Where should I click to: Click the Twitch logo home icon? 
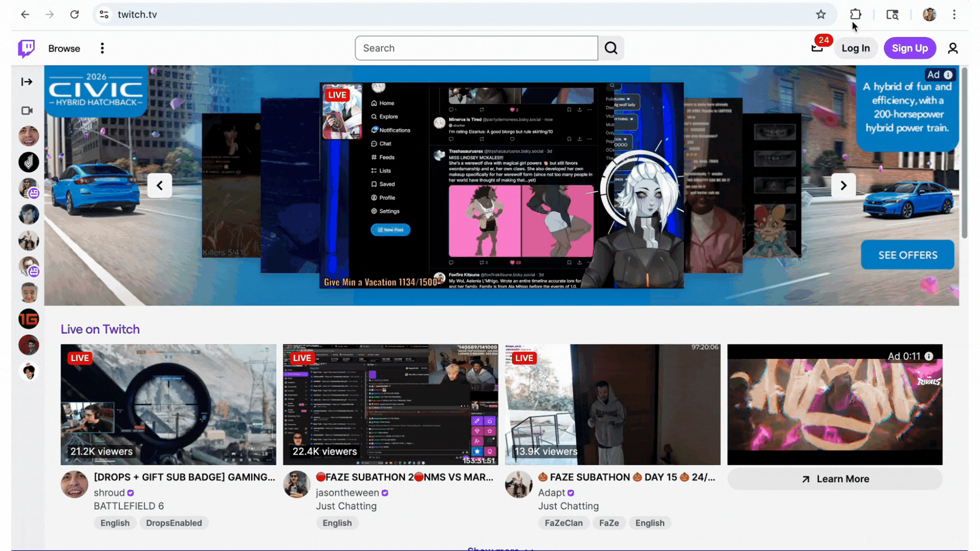click(x=27, y=48)
